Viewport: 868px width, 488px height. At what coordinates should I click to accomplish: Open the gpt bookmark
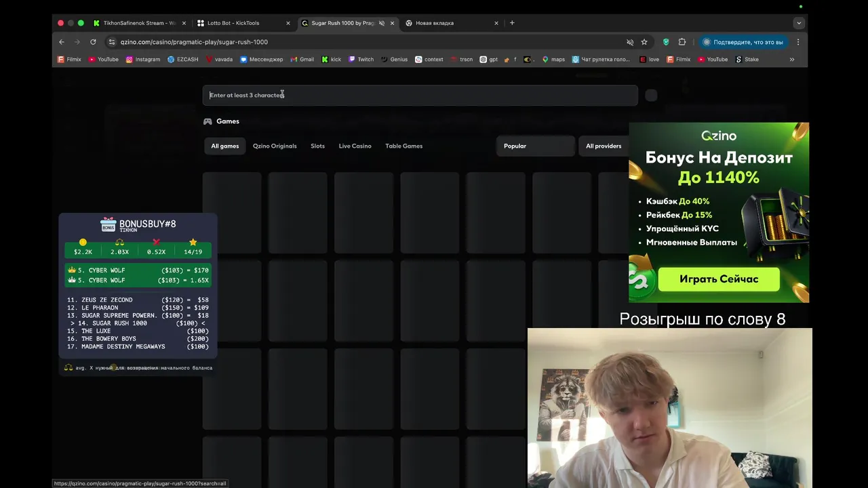click(x=489, y=60)
